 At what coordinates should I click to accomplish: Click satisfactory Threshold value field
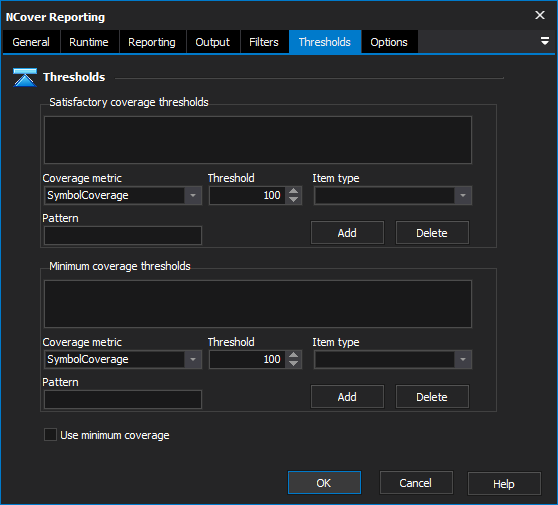247,195
